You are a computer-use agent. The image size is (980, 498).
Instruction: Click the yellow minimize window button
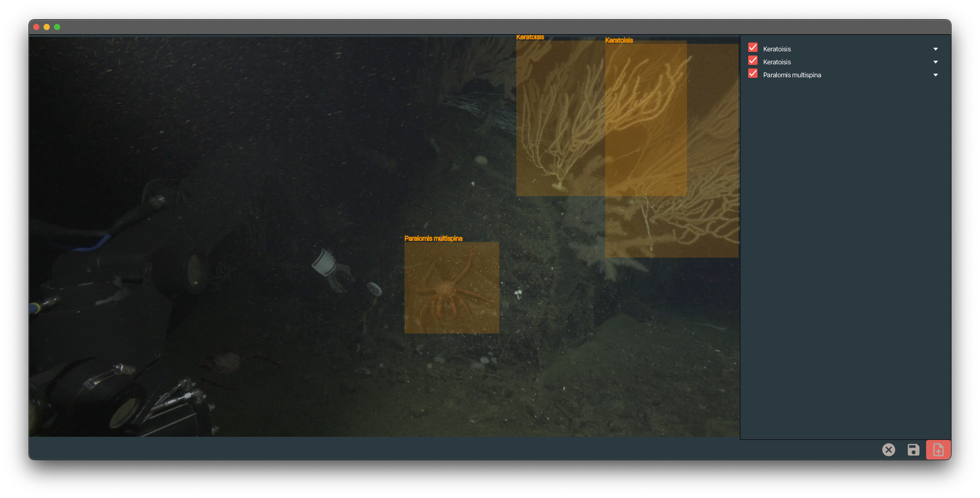[47, 26]
